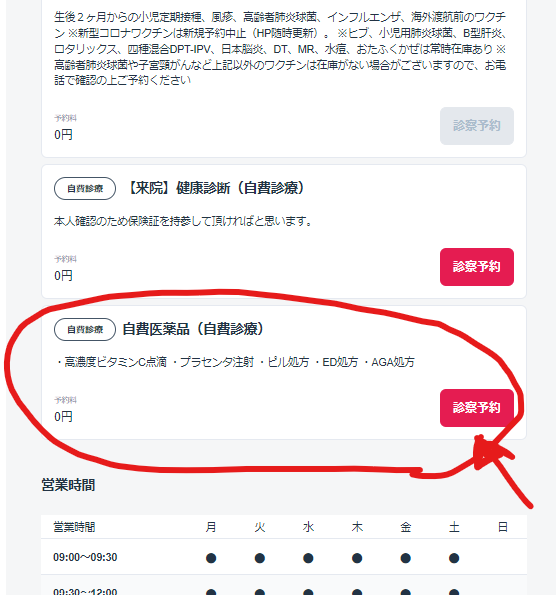The height and width of the screenshot is (595, 556).
Task: Click 診察予約 button for 自費医薬品 card
Action: click(477, 408)
